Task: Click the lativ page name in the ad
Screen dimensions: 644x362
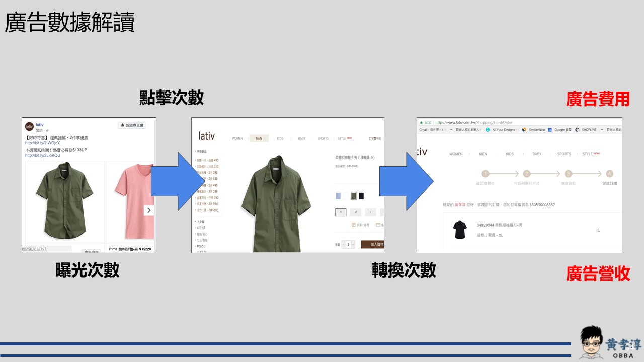Action: (x=39, y=124)
